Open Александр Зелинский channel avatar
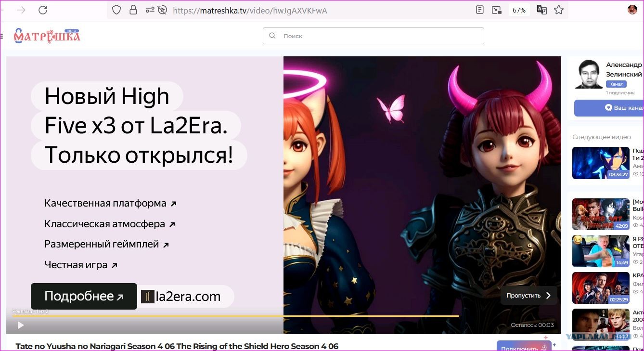644x351 pixels. click(x=588, y=74)
